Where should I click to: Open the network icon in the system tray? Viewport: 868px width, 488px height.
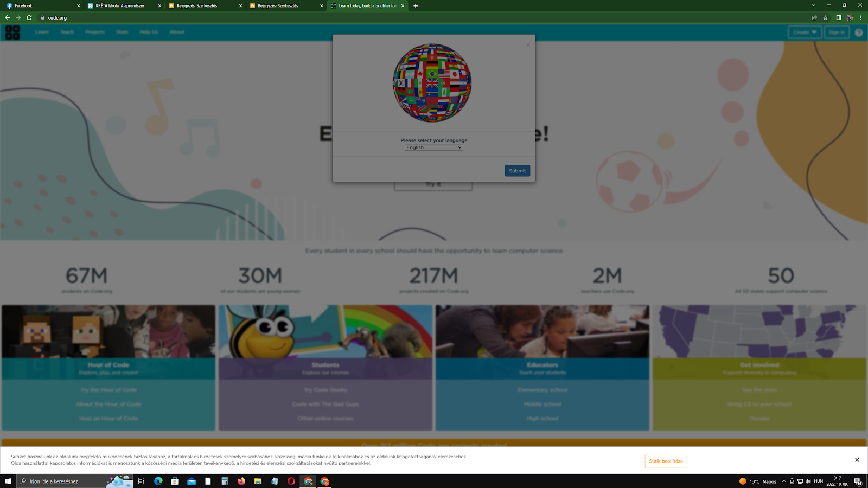[x=800, y=481]
